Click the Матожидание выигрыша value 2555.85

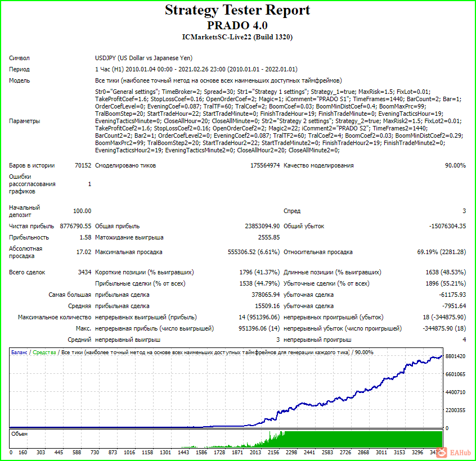(269, 237)
